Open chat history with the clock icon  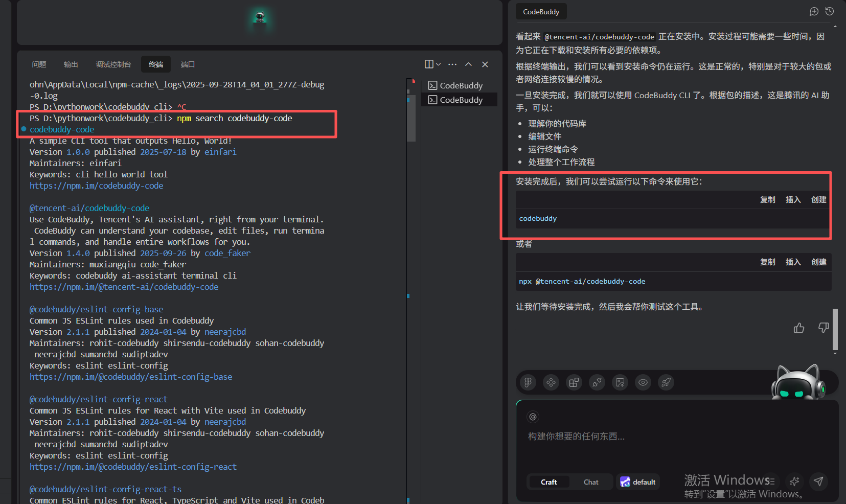tap(830, 11)
